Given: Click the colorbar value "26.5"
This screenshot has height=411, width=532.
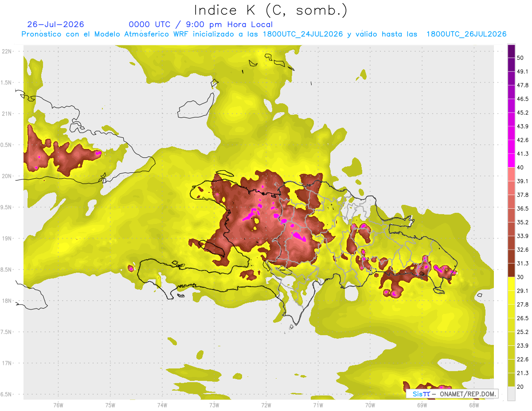Looking at the screenshot, I should point(523,318).
